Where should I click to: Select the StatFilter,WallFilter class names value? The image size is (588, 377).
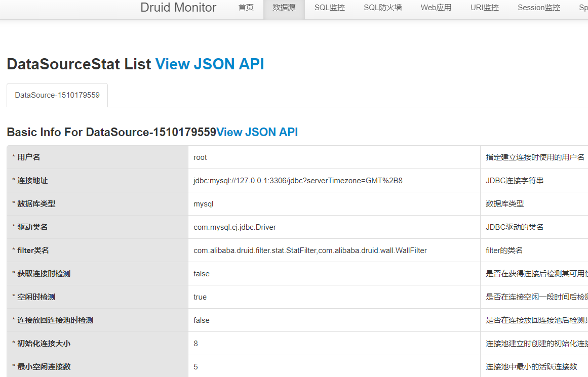(310, 250)
